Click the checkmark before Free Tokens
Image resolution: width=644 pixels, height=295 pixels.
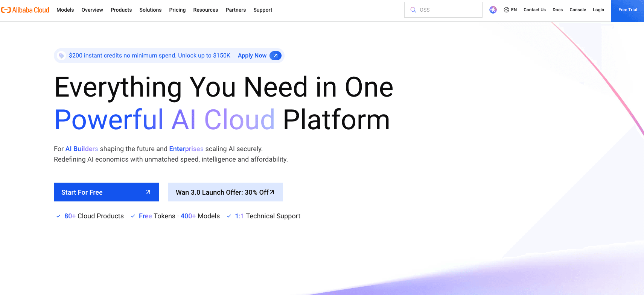pos(133,216)
